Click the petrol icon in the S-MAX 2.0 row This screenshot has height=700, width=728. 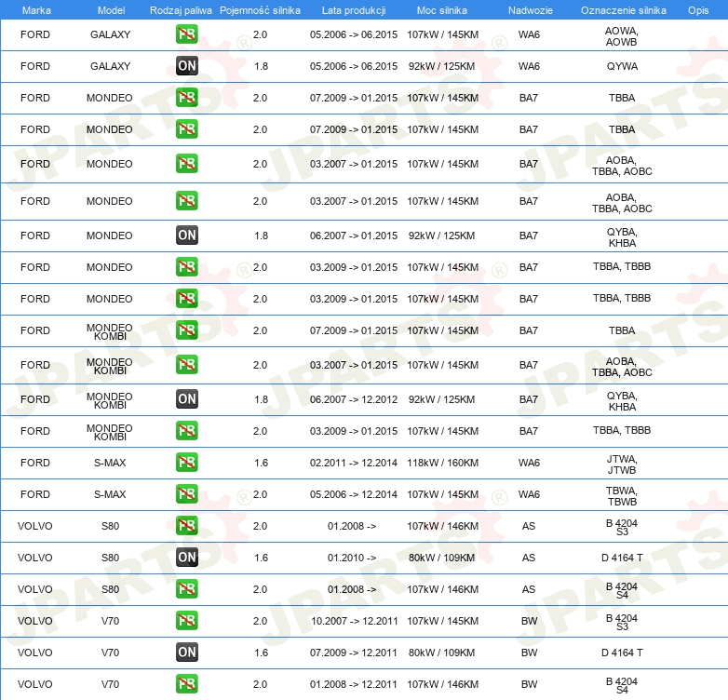coord(186,494)
